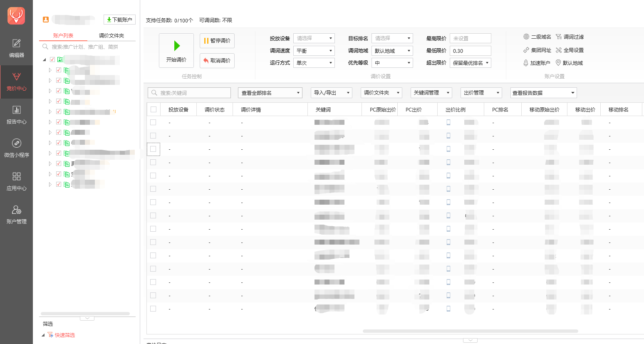Click the 快速筛选 filter icon
The height and width of the screenshot is (344, 644).
50,335
